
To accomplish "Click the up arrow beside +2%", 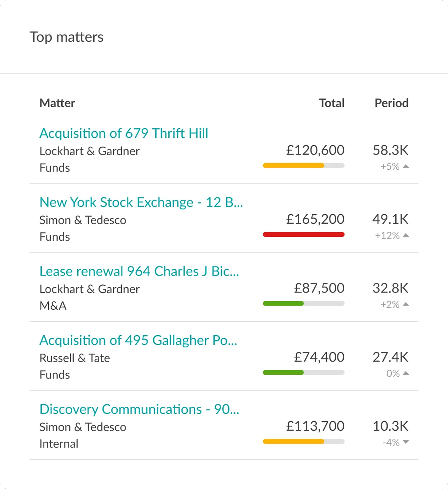I will tap(406, 304).
